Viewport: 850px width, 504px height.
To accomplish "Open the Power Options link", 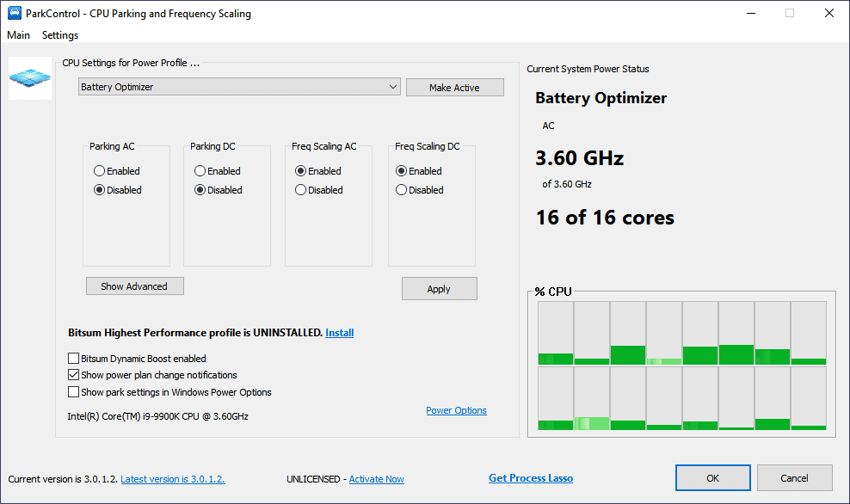I will click(457, 410).
